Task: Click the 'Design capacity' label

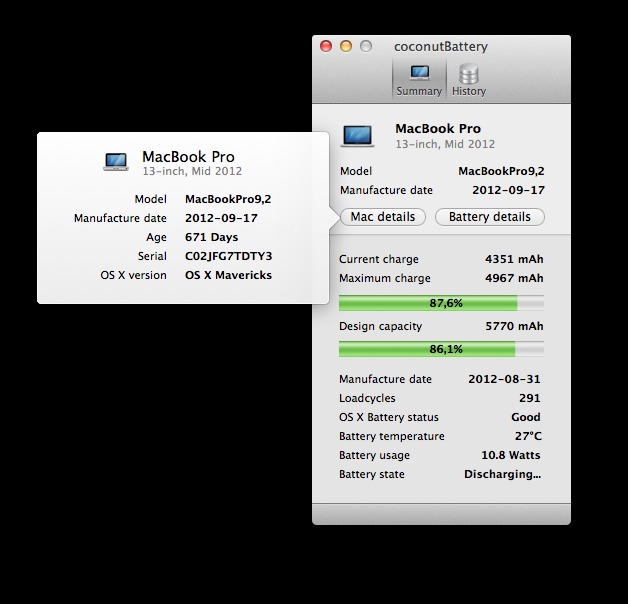Action: click(380, 326)
